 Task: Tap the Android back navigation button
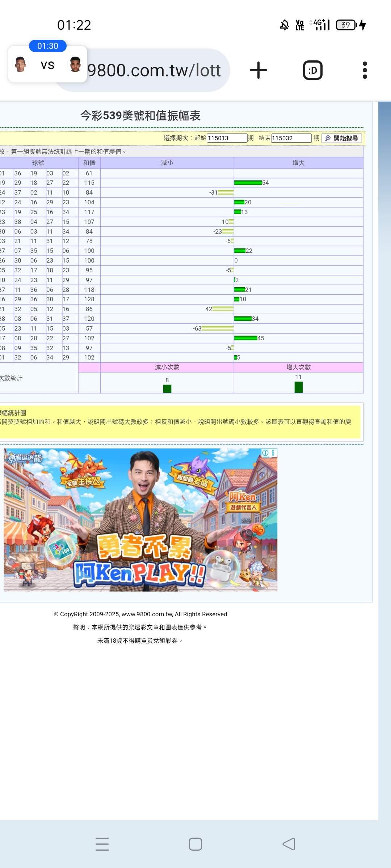289,844
